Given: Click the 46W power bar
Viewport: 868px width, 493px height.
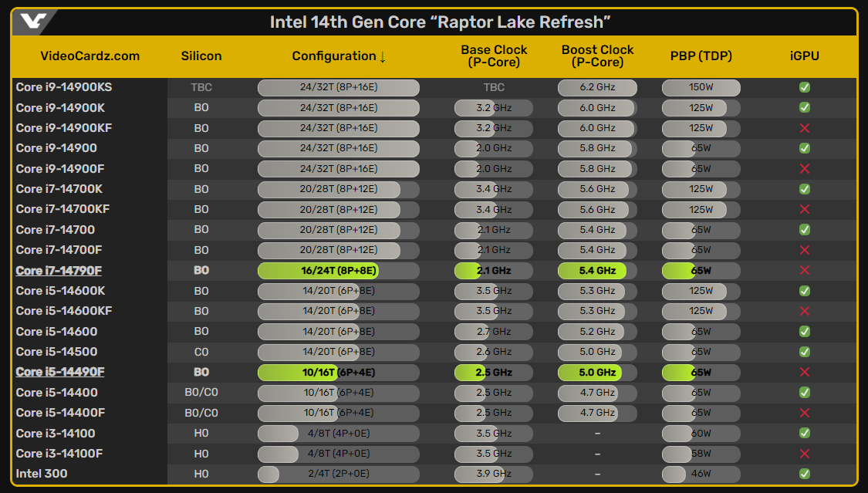Looking at the screenshot, I should pos(701,474).
